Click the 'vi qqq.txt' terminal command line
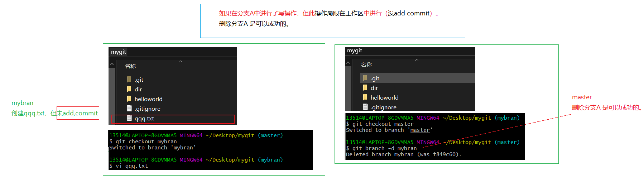Viewport: 644px width, 182px height. (x=131, y=166)
